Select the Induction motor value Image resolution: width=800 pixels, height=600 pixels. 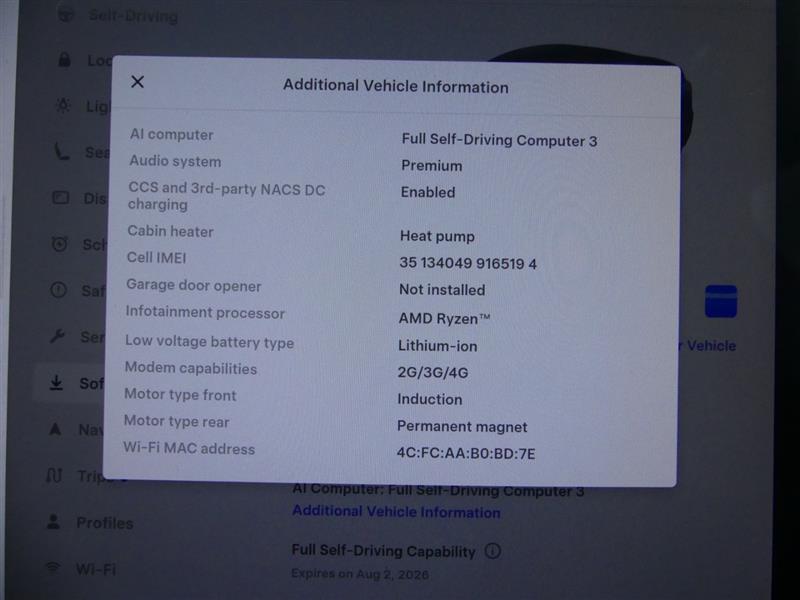(430, 399)
